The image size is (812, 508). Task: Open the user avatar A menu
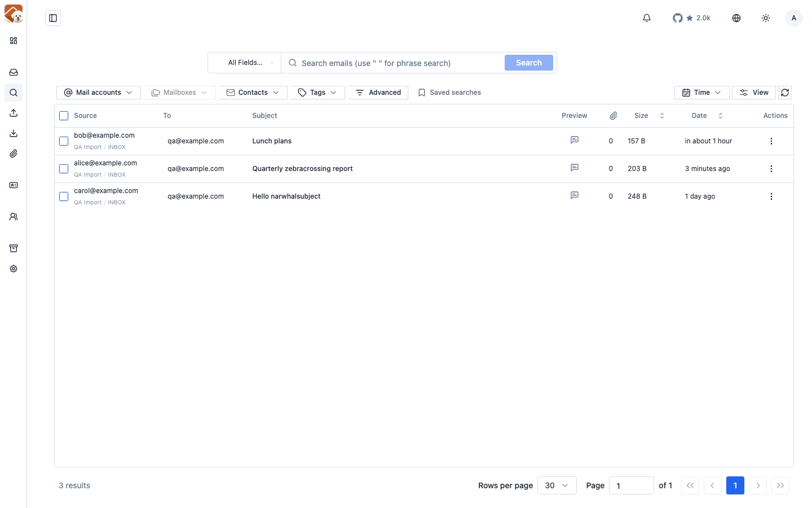click(x=794, y=18)
